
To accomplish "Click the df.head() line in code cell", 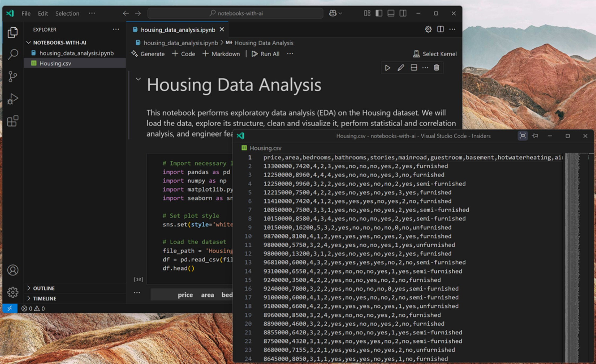I will coord(179,268).
